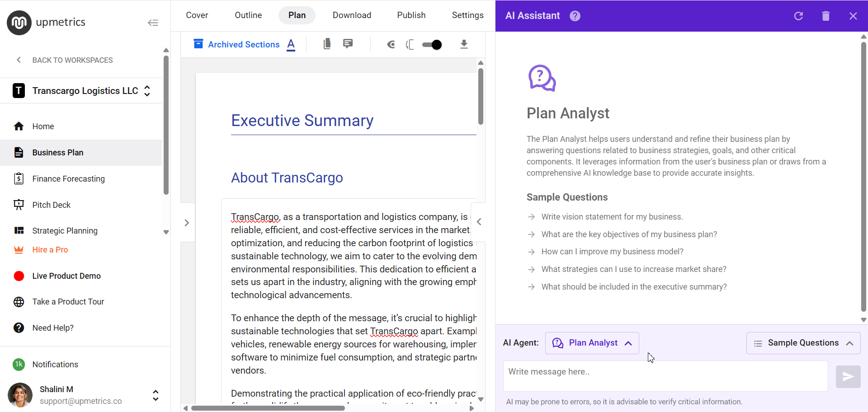
Task: Collapse the left sidebar menu
Action: [153, 23]
